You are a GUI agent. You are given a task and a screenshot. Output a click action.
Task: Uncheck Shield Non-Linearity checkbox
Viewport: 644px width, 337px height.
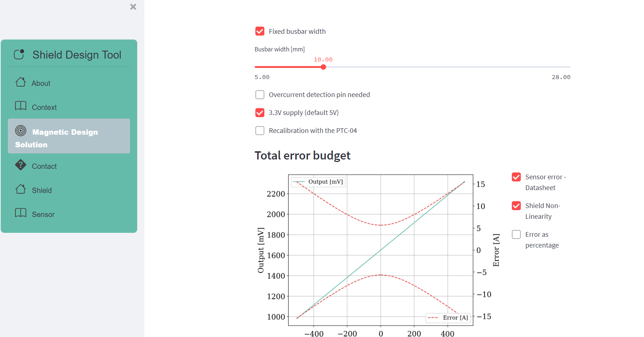(x=516, y=206)
